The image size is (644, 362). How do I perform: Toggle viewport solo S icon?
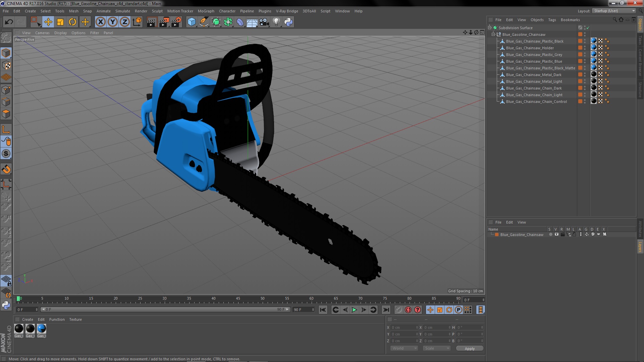tap(6, 154)
